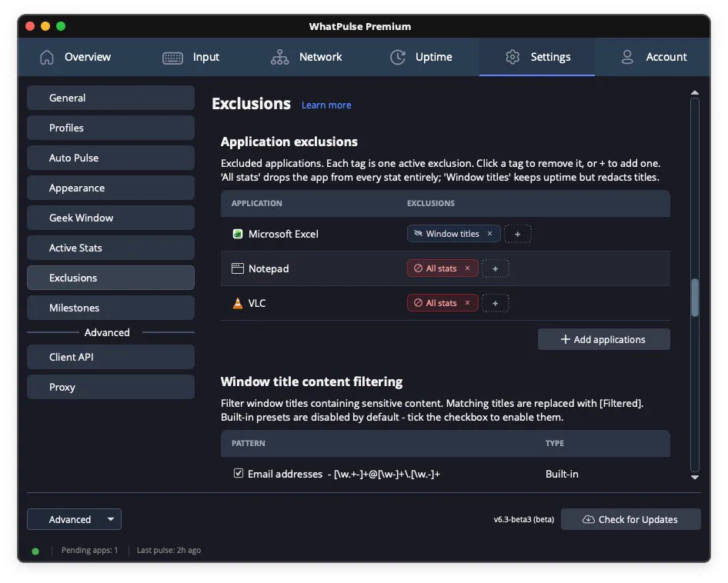This screenshot has height=583, width=728.
Task: Click the Input keyboard icon
Action: pyautogui.click(x=172, y=58)
